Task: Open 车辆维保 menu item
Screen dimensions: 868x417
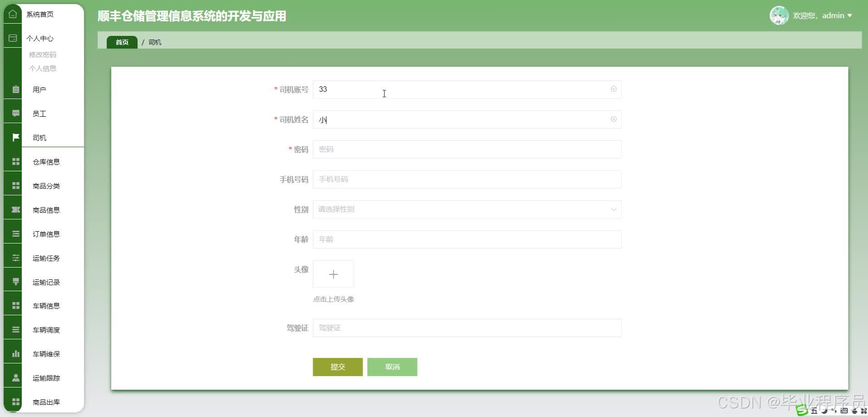Action: pyautogui.click(x=46, y=354)
